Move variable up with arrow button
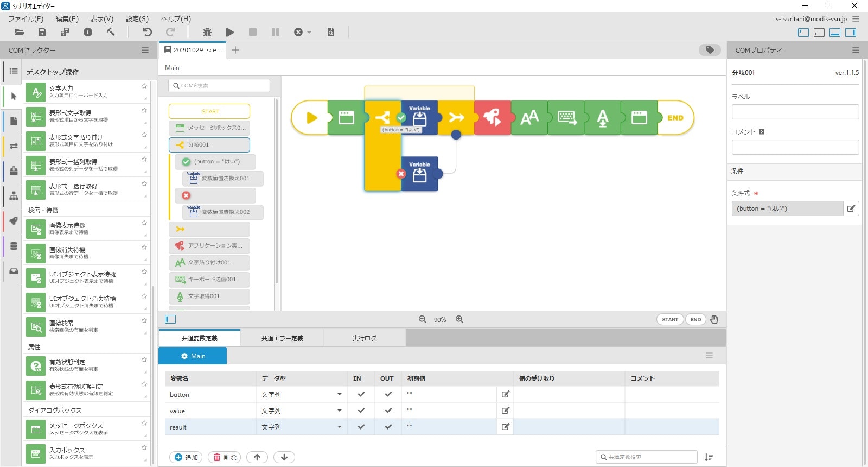Image resolution: width=868 pixels, height=467 pixels. [x=257, y=457]
